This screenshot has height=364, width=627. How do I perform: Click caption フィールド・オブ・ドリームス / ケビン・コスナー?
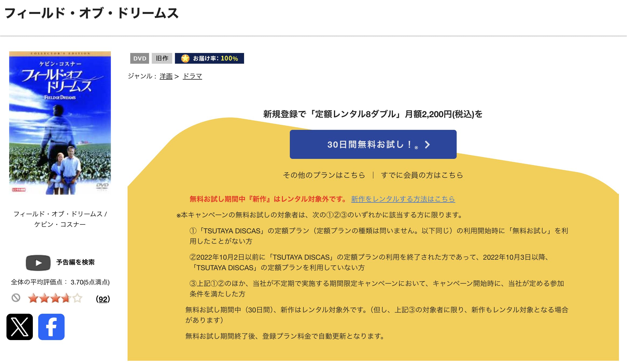click(60, 219)
